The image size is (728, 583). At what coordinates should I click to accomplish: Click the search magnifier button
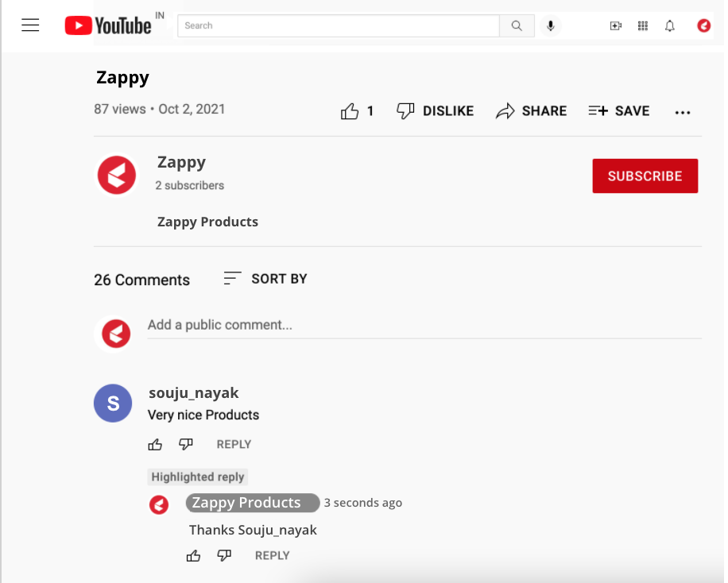pyautogui.click(x=517, y=25)
